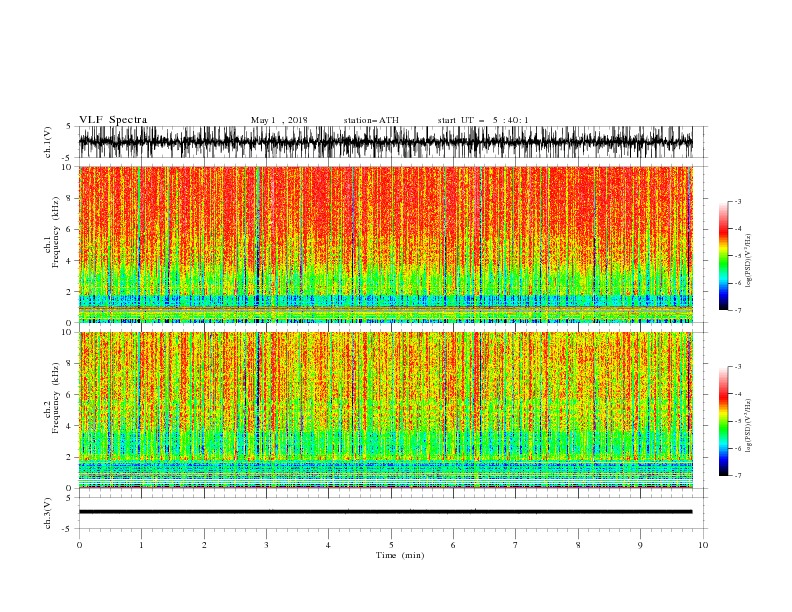The image size is (792, 612).
Task: Click the "VLF Spectra" plot title
Action: [x=113, y=120]
